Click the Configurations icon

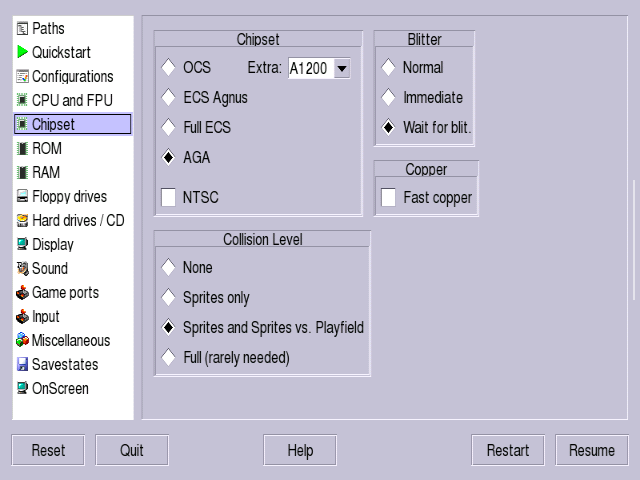(x=22, y=76)
